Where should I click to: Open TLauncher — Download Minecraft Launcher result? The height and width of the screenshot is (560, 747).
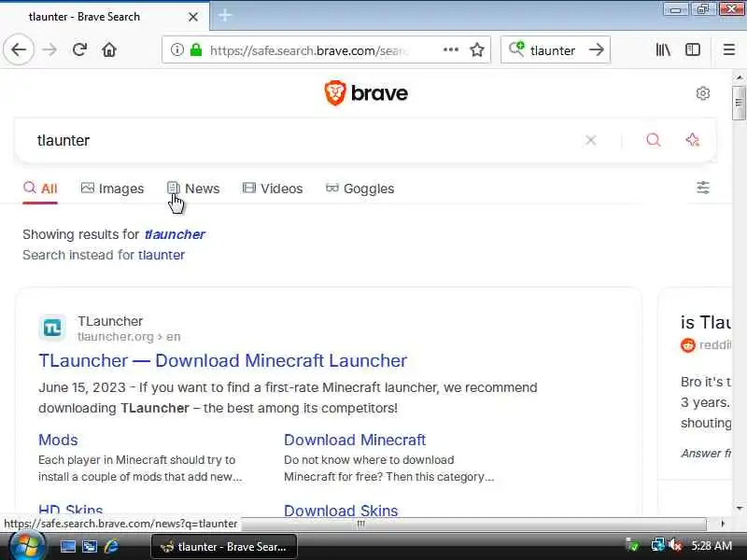222,360
